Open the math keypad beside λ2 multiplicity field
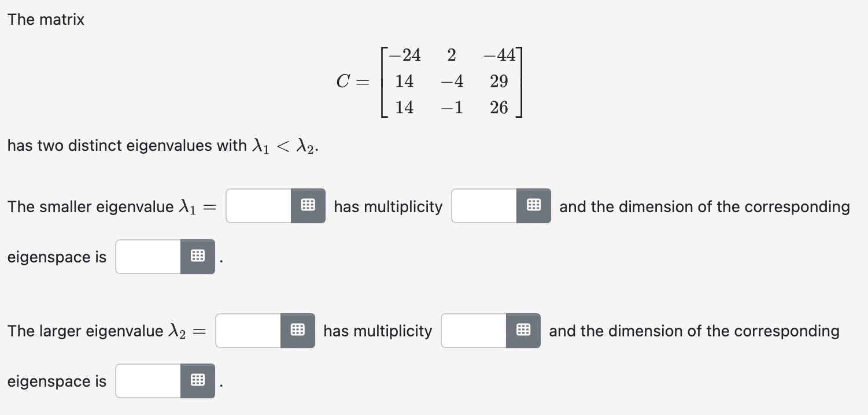Screen dimensions: 868x415 [x=523, y=330]
